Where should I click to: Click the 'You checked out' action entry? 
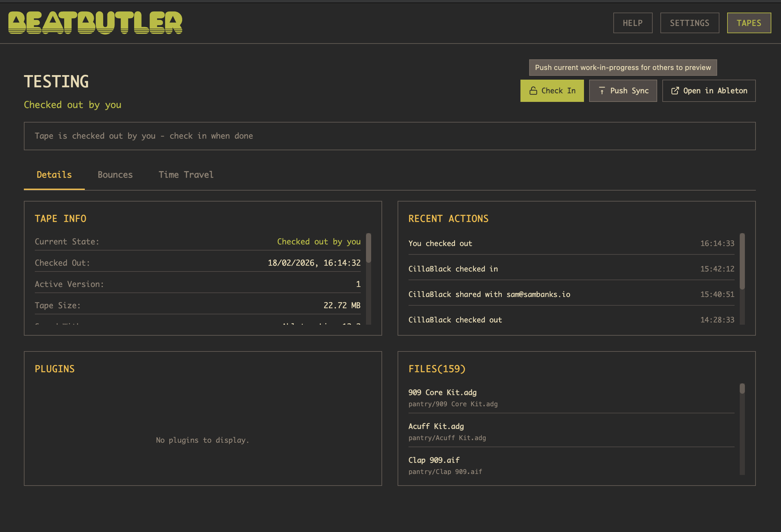click(440, 243)
